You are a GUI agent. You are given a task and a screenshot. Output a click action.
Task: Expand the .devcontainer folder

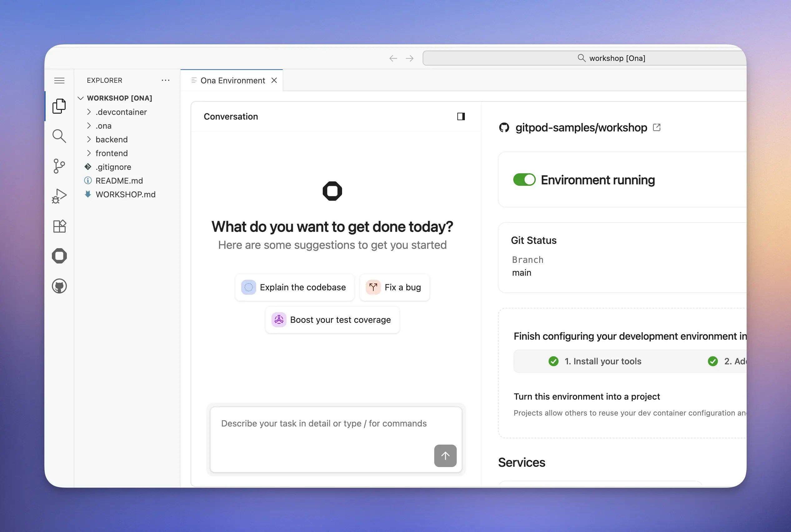click(x=121, y=112)
